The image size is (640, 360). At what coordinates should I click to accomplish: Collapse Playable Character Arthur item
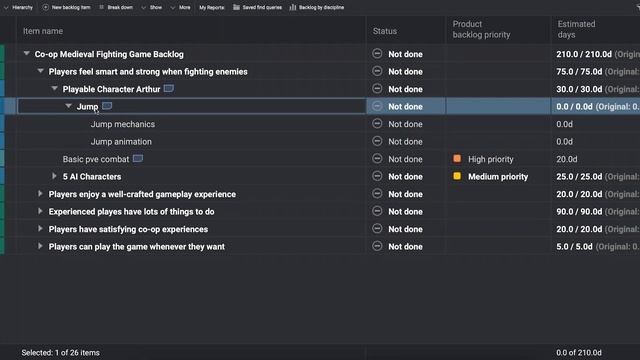(x=54, y=89)
